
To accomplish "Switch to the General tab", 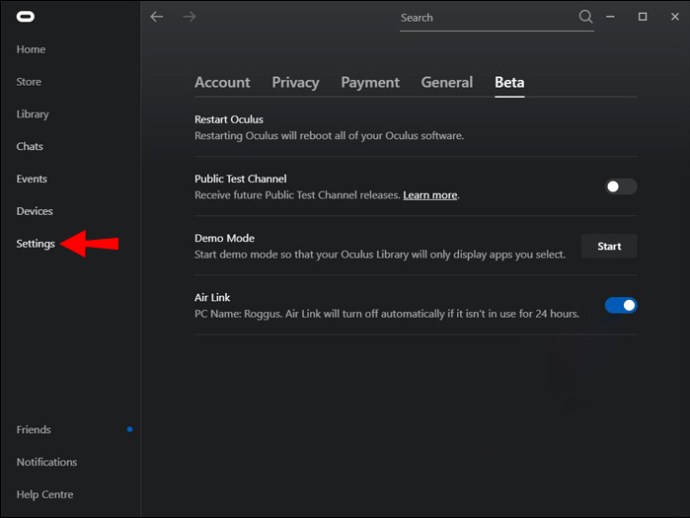I will (x=447, y=82).
